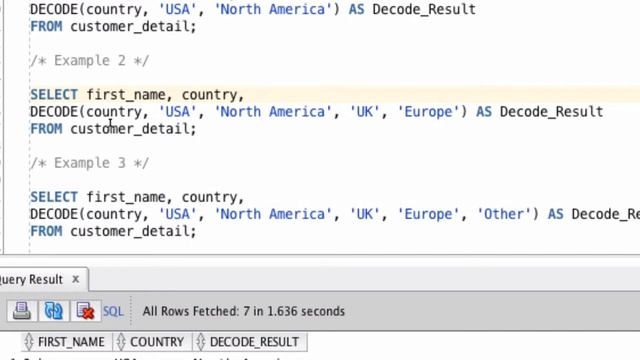The height and width of the screenshot is (360, 640).
Task: Close the Query Result tab
Action: (76, 279)
